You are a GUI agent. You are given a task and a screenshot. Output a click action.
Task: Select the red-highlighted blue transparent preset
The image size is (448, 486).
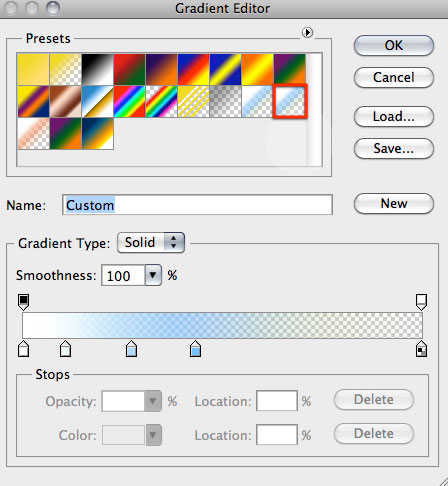pos(290,102)
